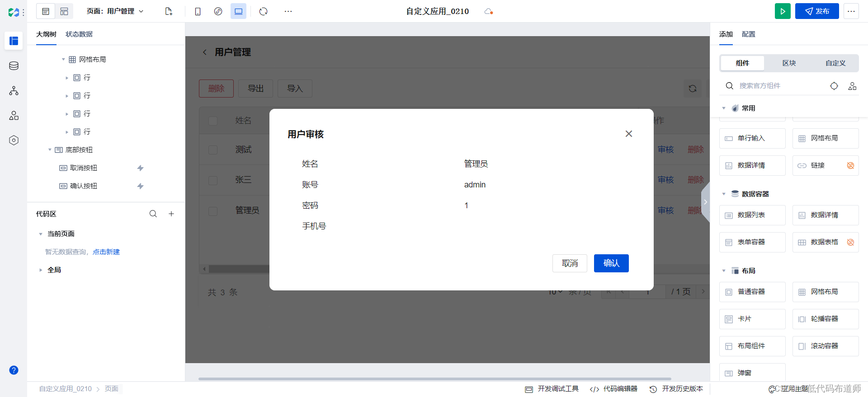Click the 点击新建 link

(106, 252)
